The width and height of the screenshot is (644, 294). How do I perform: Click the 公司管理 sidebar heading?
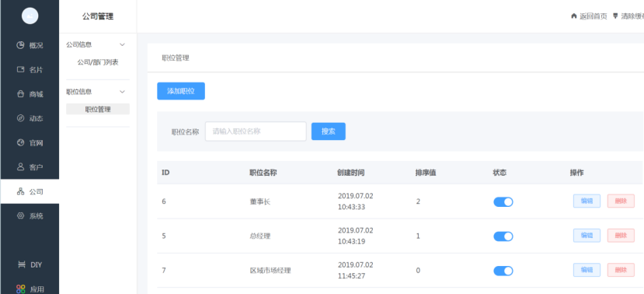point(98,16)
